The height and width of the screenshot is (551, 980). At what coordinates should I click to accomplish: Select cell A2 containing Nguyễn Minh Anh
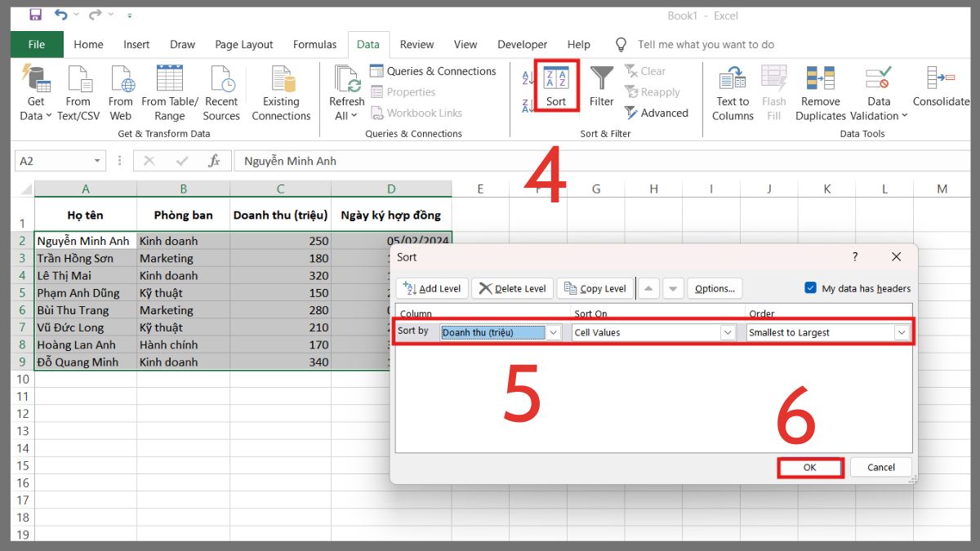pos(86,241)
